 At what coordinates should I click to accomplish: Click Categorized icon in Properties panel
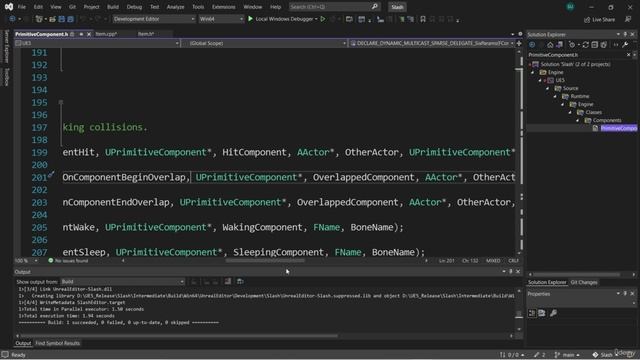click(532, 313)
